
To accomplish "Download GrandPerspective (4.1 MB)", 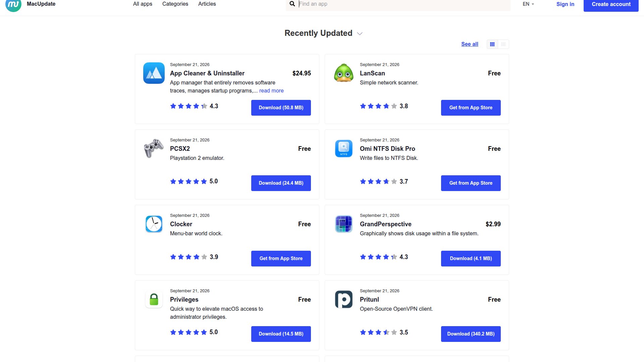I will click(471, 258).
